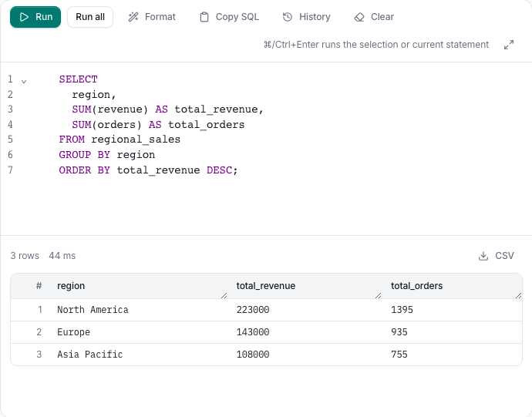532x417 pixels.
Task: Click total_revenue alias on line 3
Action: [x=216, y=109]
